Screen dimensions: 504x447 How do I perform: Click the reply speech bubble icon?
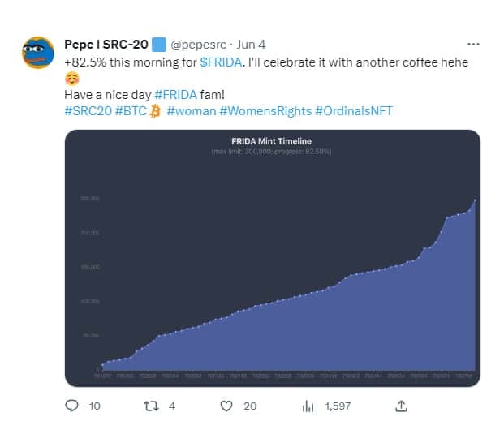click(71, 406)
